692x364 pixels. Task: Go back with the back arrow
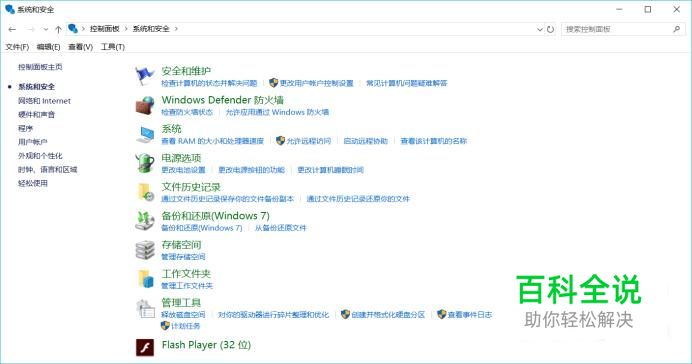point(12,29)
